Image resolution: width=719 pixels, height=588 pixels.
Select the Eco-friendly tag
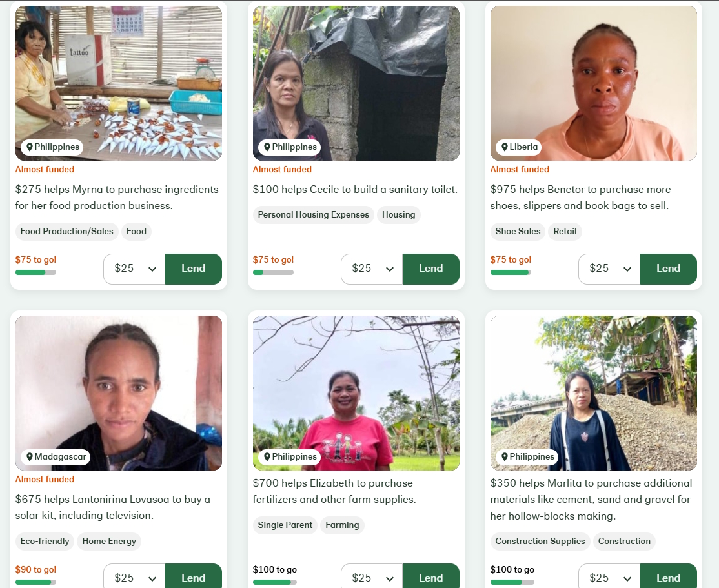45,542
